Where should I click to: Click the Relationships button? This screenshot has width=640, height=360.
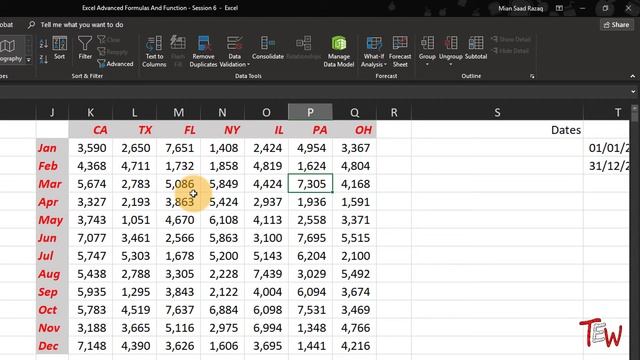tap(304, 48)
